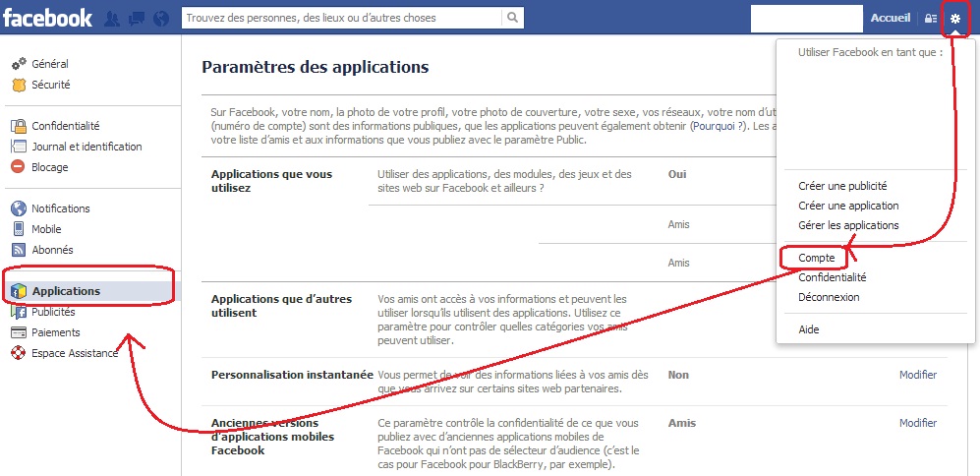The height and width of the screenshot is (476, 980).
Task: Click Modifier for Anciennes versions d'applications mobiles
Action: pos(918,423)
